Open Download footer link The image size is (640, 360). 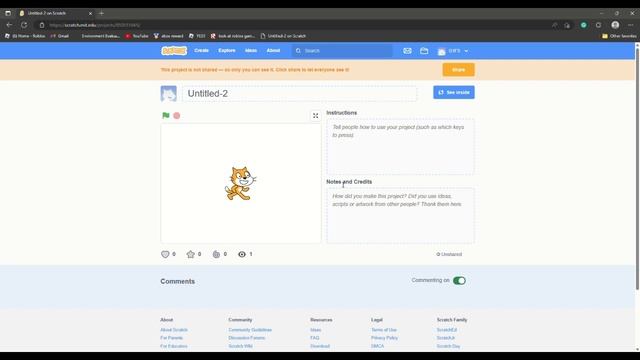click(x=320, y=346)
